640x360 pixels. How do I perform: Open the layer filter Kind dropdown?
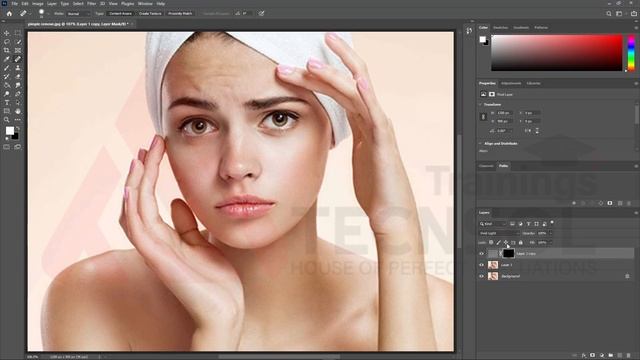[493, 224]
